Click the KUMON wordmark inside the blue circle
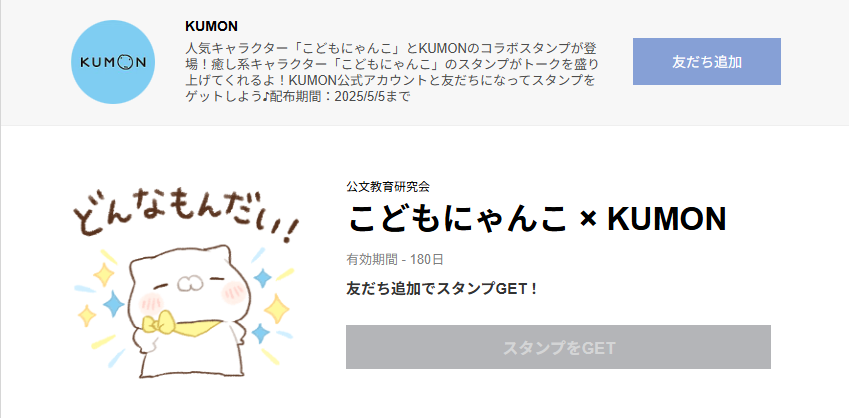849x418 pixels. coord(113,62)
